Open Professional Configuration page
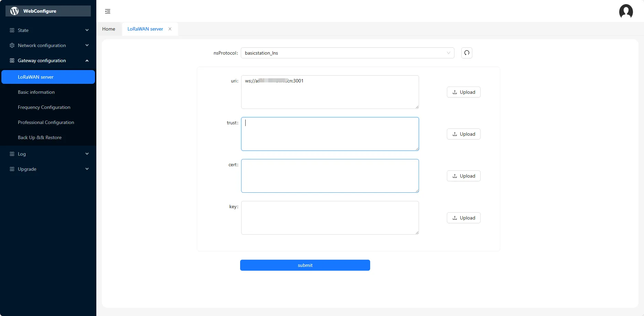The width and height of the screenshot is (644, 316). tap(48, 122)
